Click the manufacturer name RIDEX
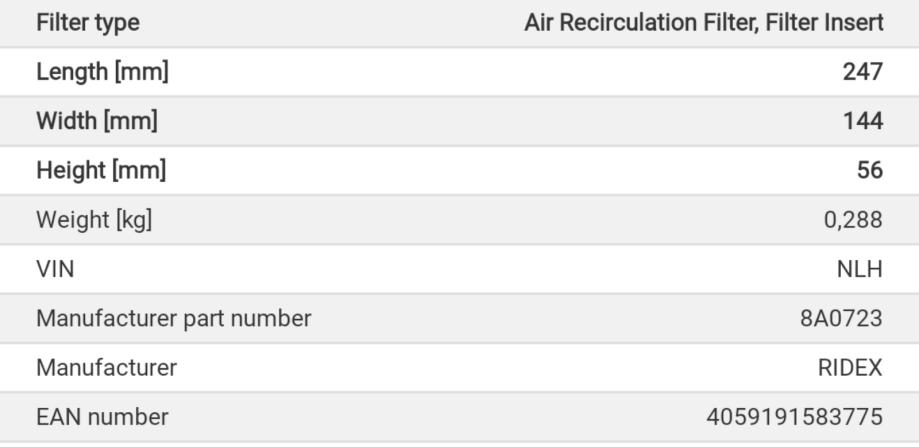 pyautogui.click(x=850, y=368)
